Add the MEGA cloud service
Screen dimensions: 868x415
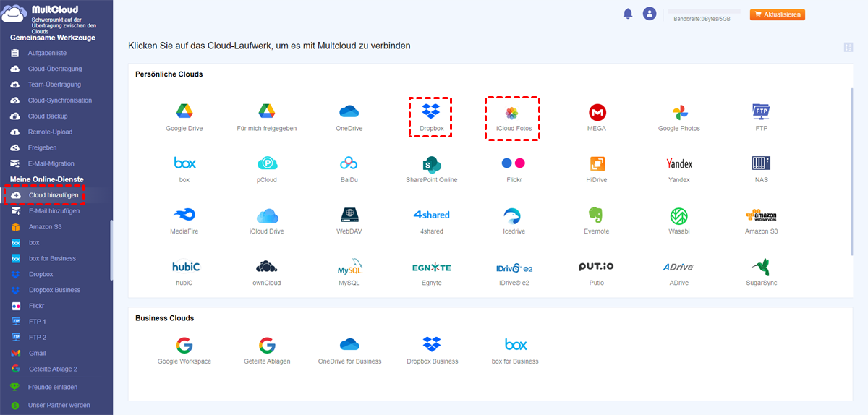597,118
